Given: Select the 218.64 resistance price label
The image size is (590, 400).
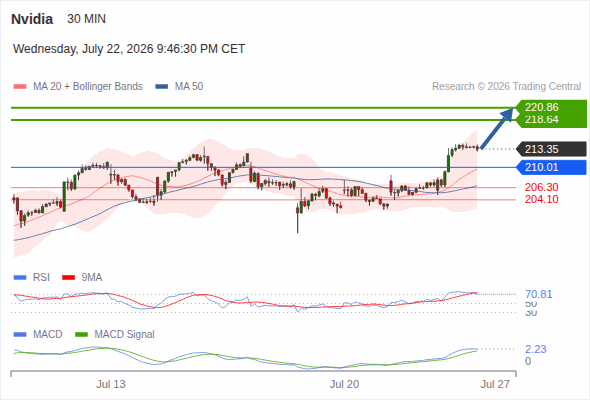Looking at the screenshot, I should coord(541,120).
